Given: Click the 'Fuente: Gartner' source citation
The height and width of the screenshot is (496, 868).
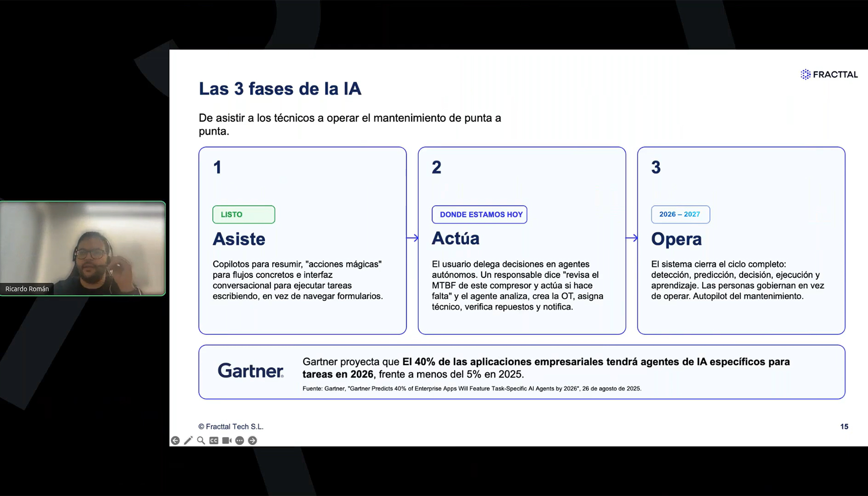Looking at the screenshot, I should pyautogui.click(x=472, y=389).
